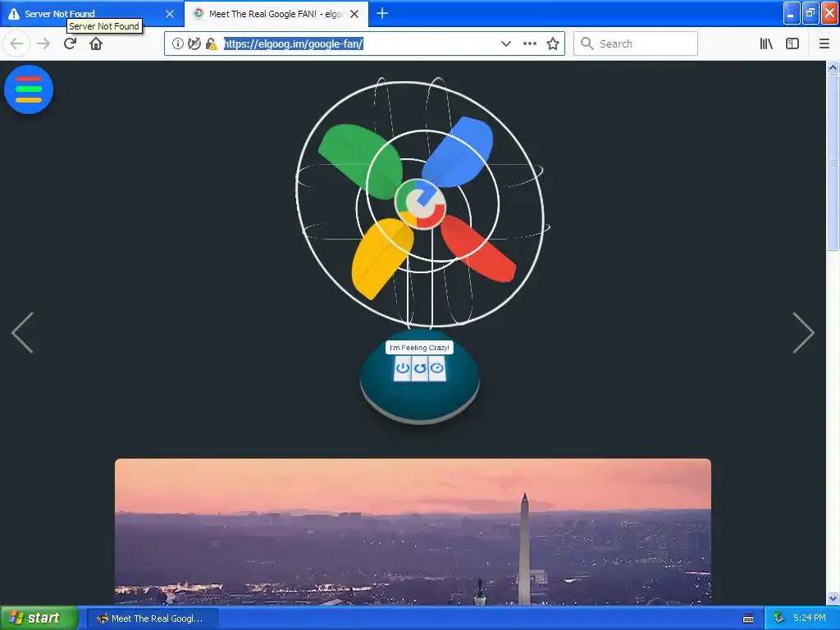Click the 5:24 PM clock
Viewport: 840px width, 630px height.
810,618
